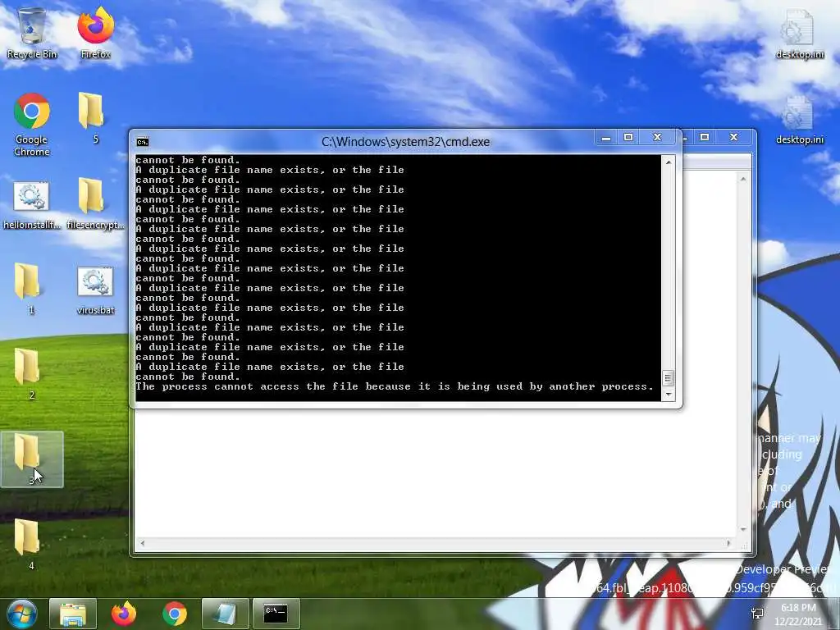Screen dimensions: 840x630
Task: Select the helloinstallf... batch file icon
Action: tap(32, 206)
